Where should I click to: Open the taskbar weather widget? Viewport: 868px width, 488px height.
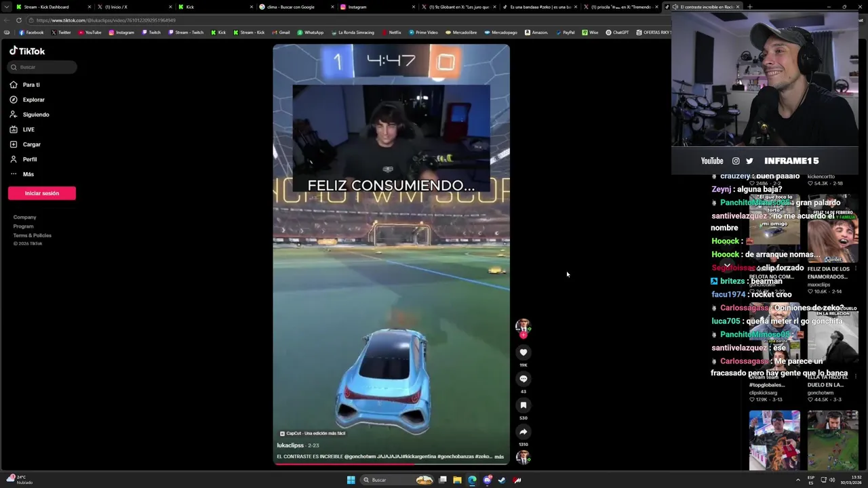click(20, 480)
